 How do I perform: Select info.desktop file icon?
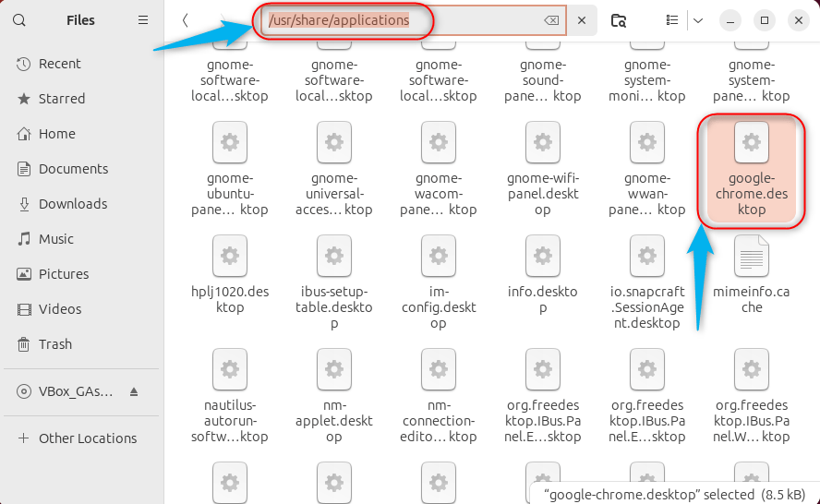coord(543,256)
